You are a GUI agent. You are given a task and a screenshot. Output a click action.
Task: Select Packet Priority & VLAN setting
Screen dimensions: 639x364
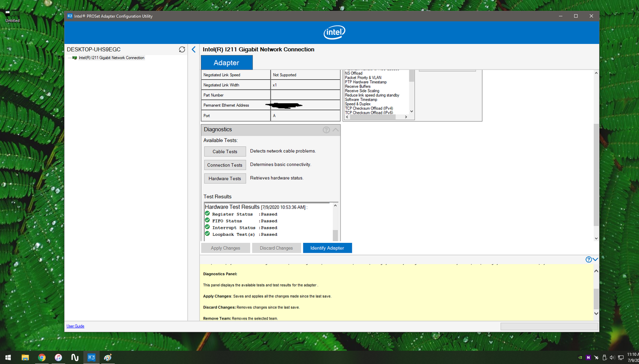(x=363, y=78)
